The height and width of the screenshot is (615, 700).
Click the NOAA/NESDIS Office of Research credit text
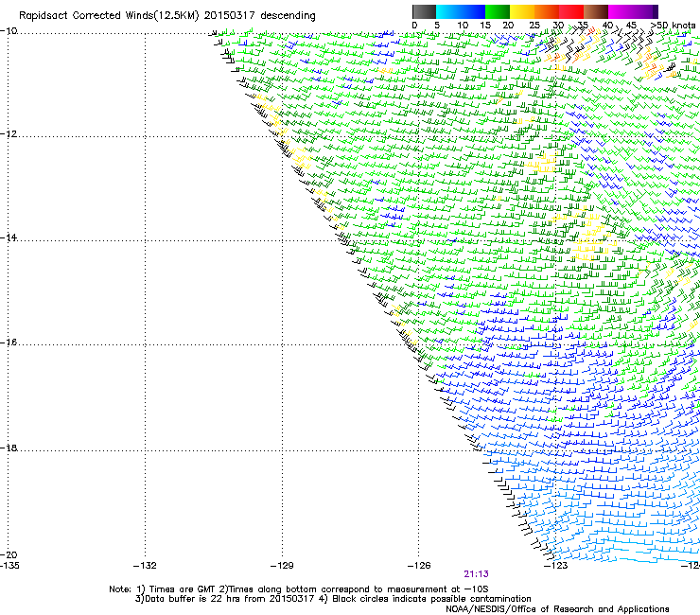[557, 609]
